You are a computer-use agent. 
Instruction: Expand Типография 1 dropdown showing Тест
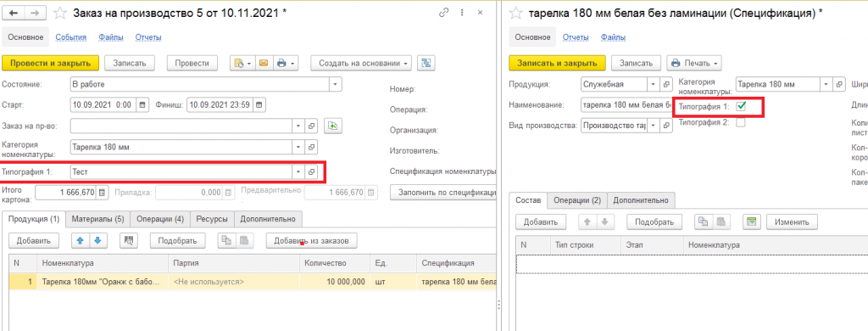point(299,172)
